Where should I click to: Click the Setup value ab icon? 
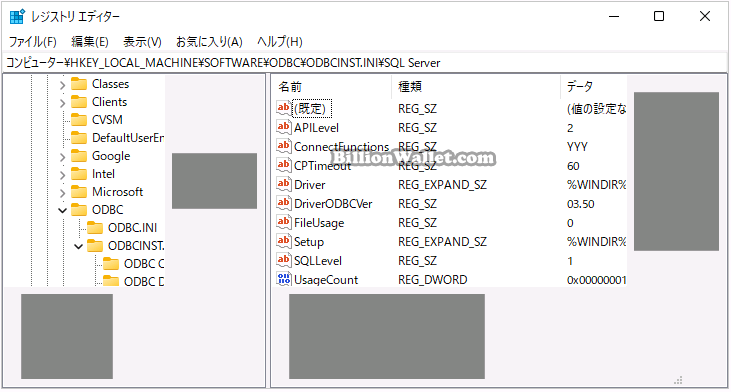(283, 241)
